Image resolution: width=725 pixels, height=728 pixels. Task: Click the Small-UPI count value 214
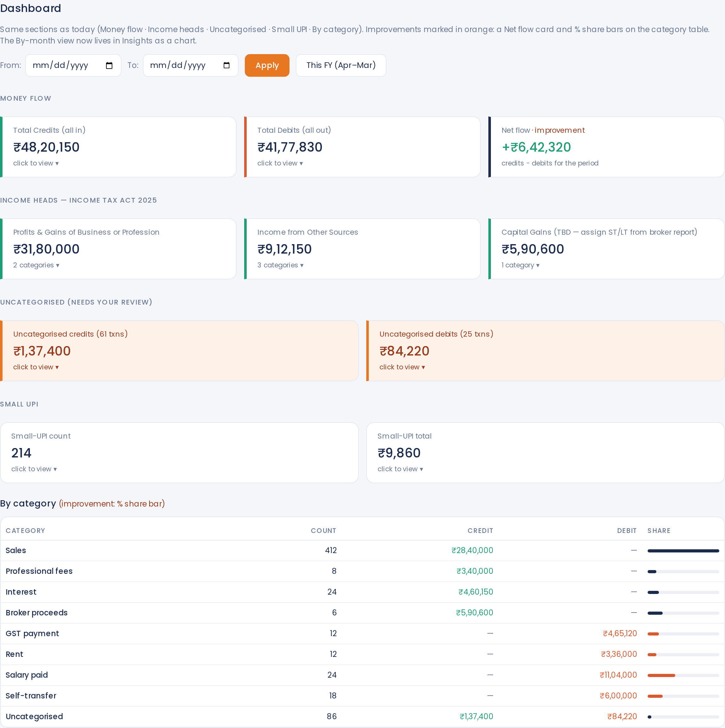(x=21, y=453)
